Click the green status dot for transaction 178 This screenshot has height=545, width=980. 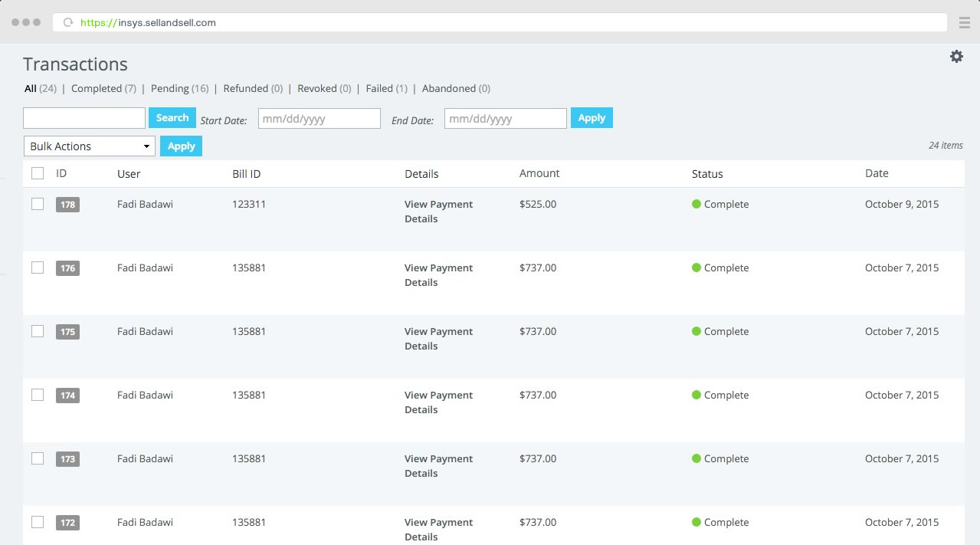(x=697, y=204)
